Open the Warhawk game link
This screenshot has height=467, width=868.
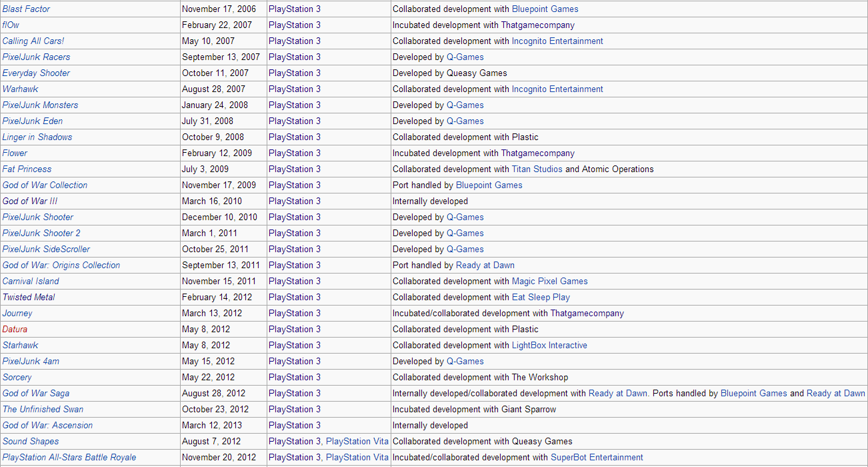click(21, 89)
